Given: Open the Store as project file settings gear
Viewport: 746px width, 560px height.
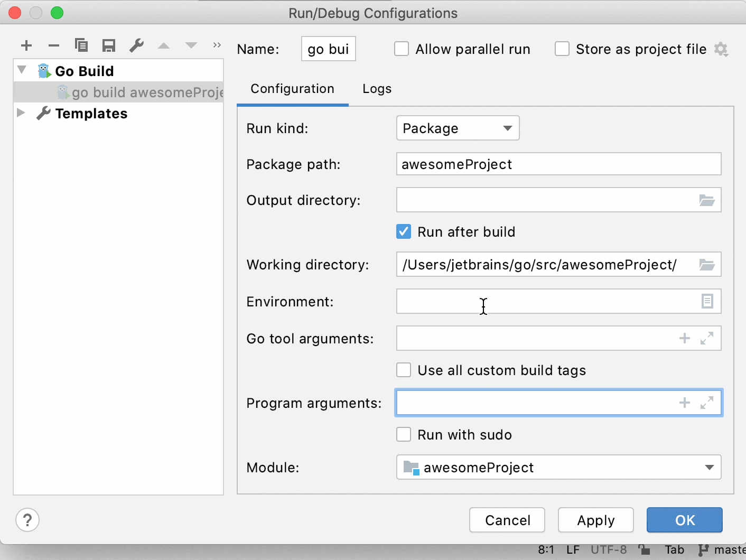Looking at the screenshot, I should [722, 49].
